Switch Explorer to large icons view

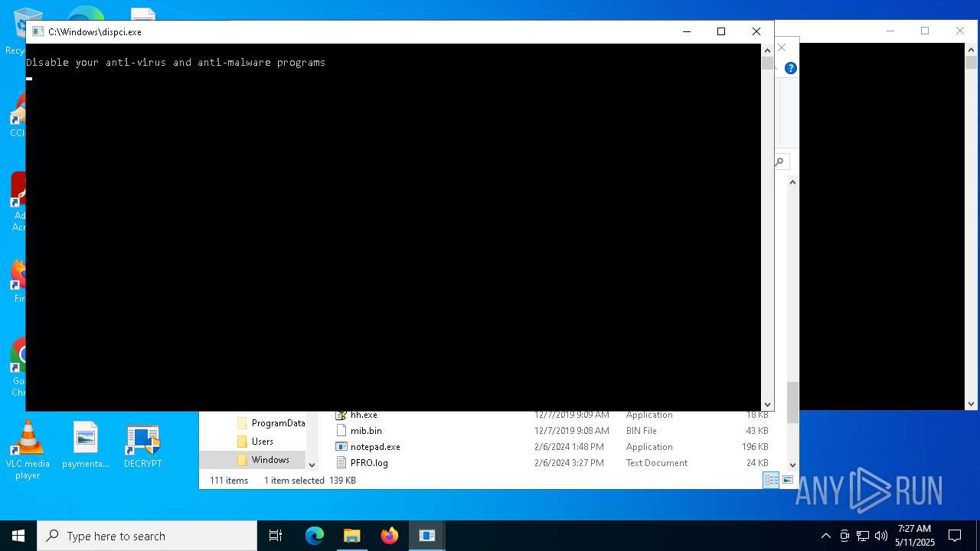787,480
